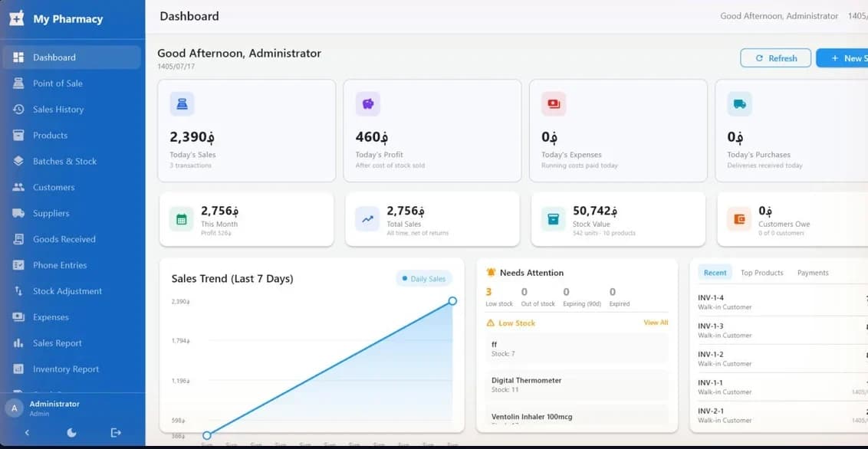The height and width of the screenshot is (449, 868).
Task: Open invoice INV-1-4
Action: coord(783,302)
